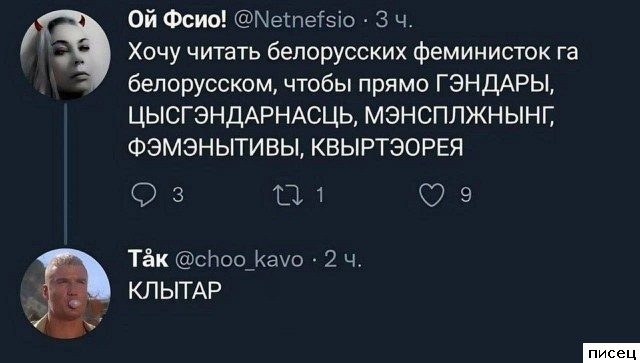Open the 2 ч. timestamp link

[343, 260]
